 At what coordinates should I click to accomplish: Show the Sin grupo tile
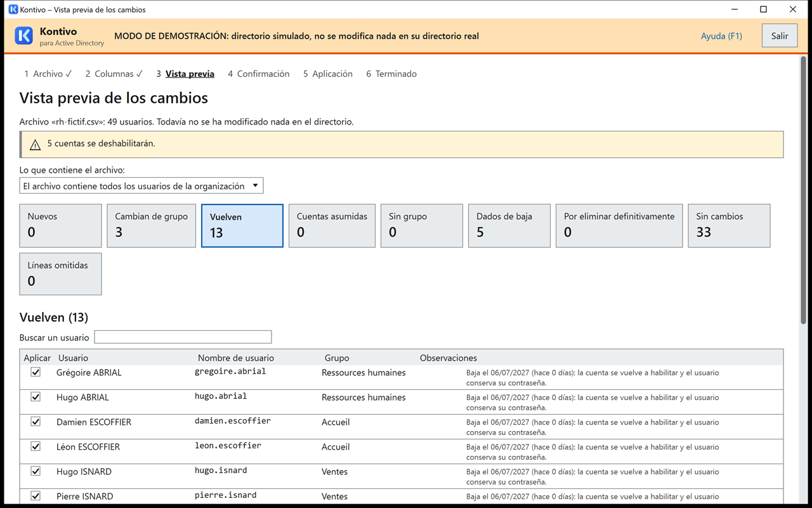coord(422,225)
